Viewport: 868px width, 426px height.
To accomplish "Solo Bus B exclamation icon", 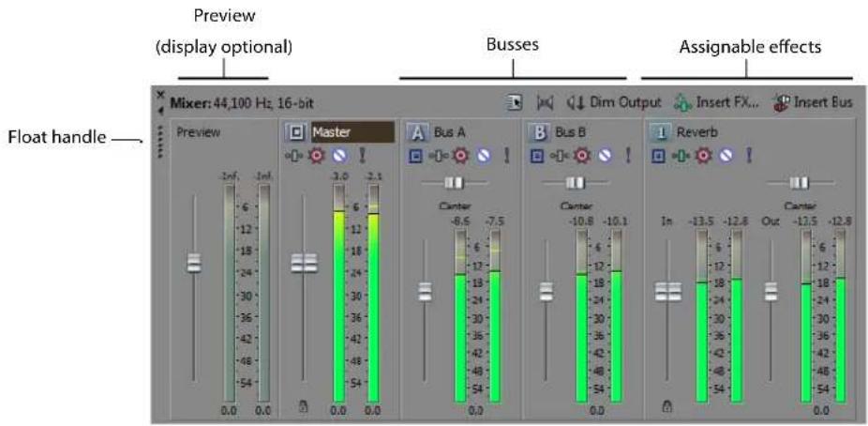I will coord(627,156).
